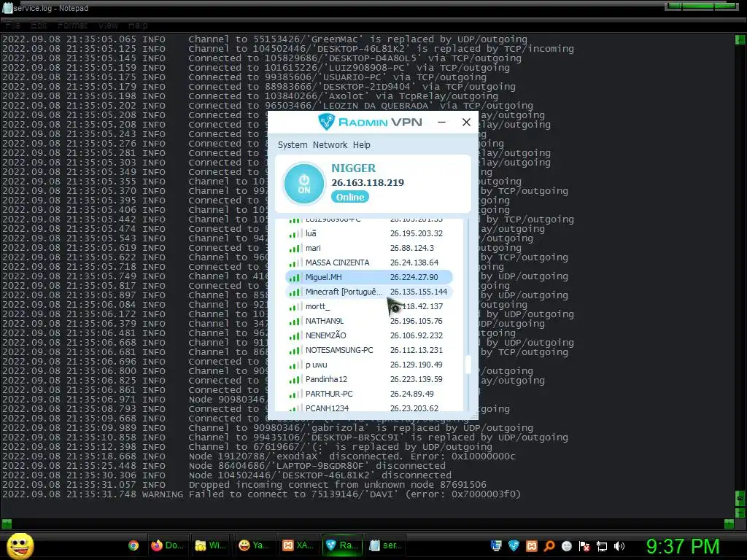
Task: Select the MASSA CINZENTA name
Action: tap(337, 262)
